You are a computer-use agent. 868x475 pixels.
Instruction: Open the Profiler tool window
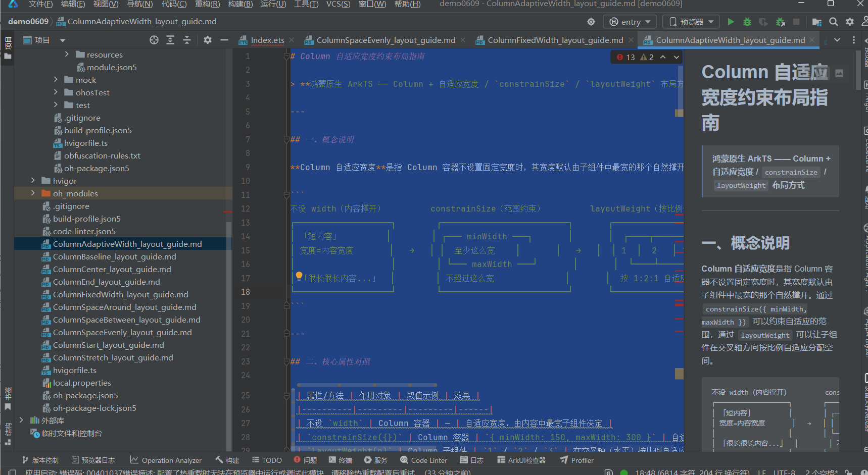click(576, 460)
